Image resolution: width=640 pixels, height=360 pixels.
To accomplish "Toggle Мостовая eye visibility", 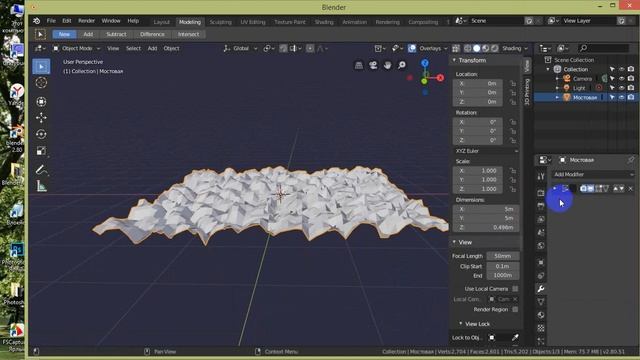I will (x=622, y=97).
